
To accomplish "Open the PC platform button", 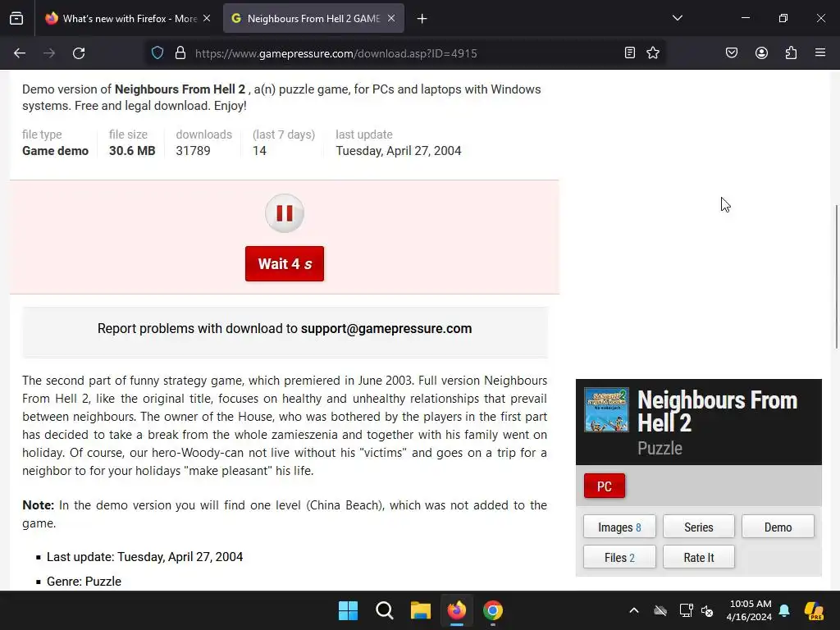I will point(605,486).
